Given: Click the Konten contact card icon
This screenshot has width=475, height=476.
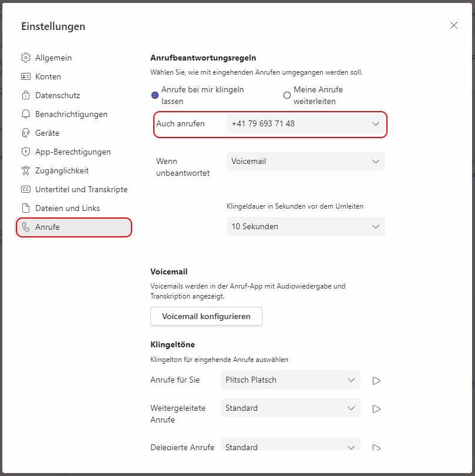Looking at the screenshot, I should pos(26,76).
